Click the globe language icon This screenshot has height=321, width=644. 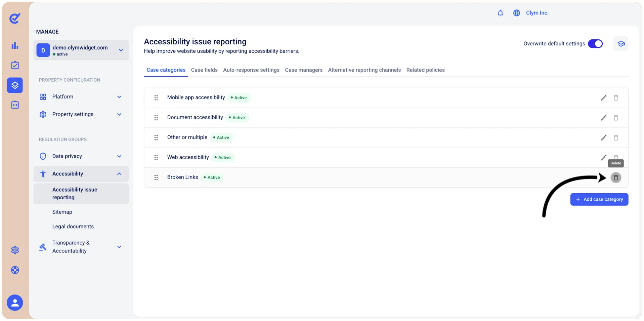(516, 13)
